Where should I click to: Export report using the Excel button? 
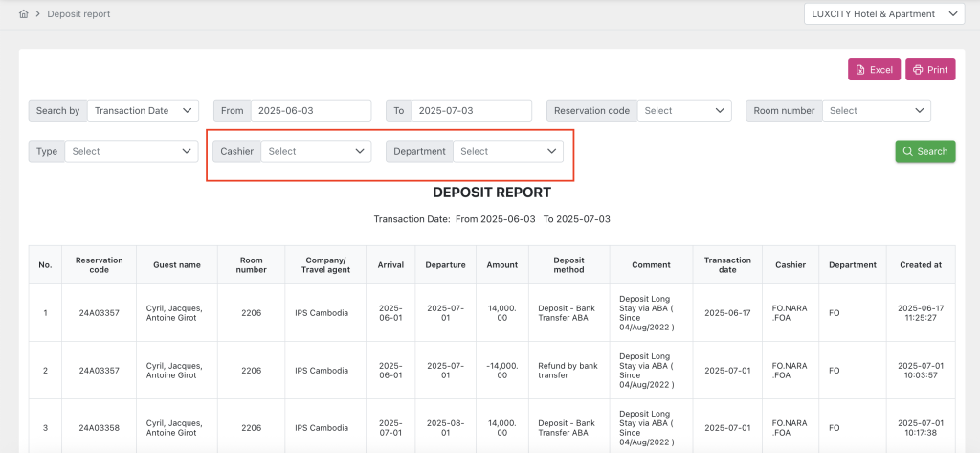(873, 70)
